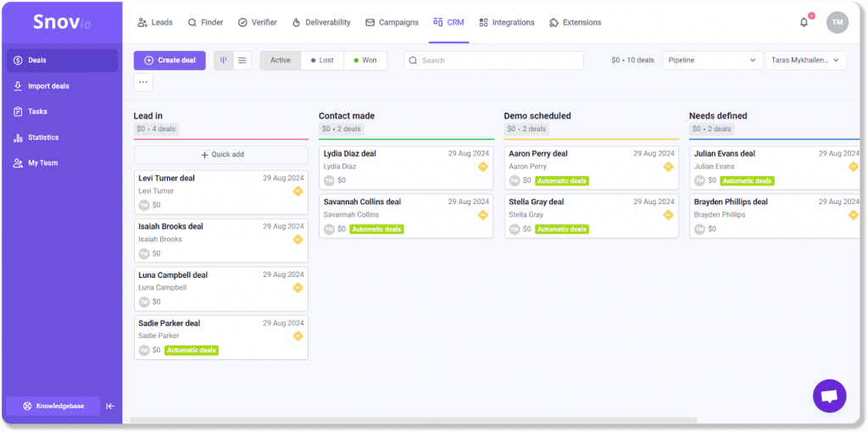Open the notifications bell
Screen dimensions: 868x432
click(x=804, y=23)
